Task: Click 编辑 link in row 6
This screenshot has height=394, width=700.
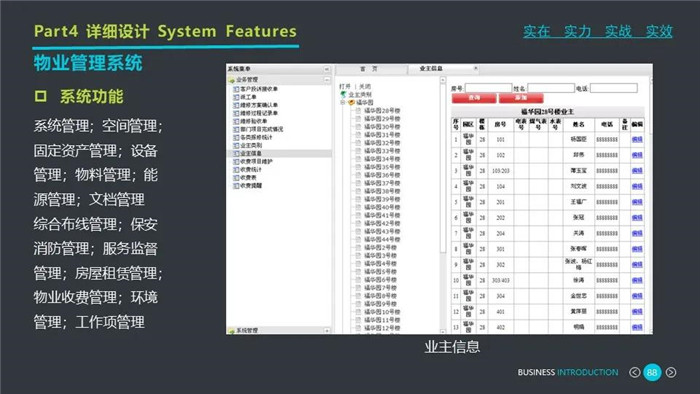Action: coord(637,218)
